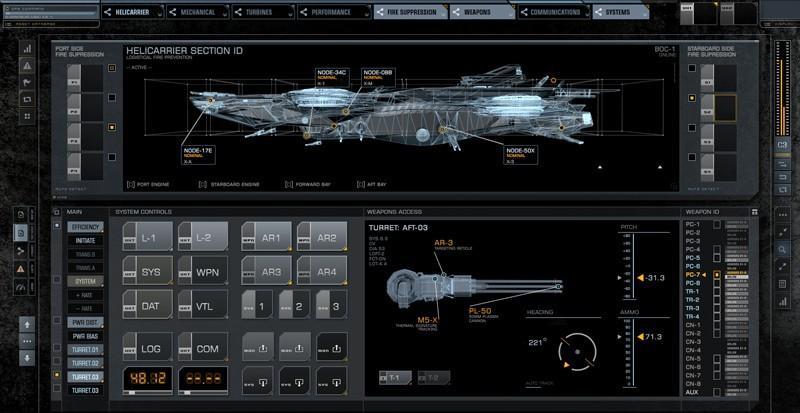The image size is (800, 413).
Task: Click the Pitch gauge marker at -31.3
Action: tap(640, 278)
